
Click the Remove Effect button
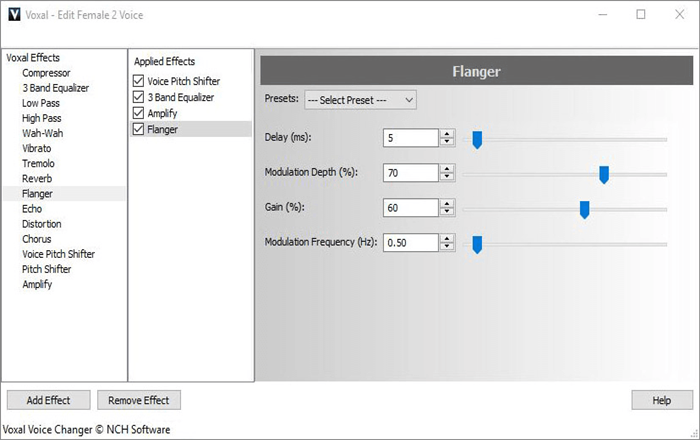139,400
